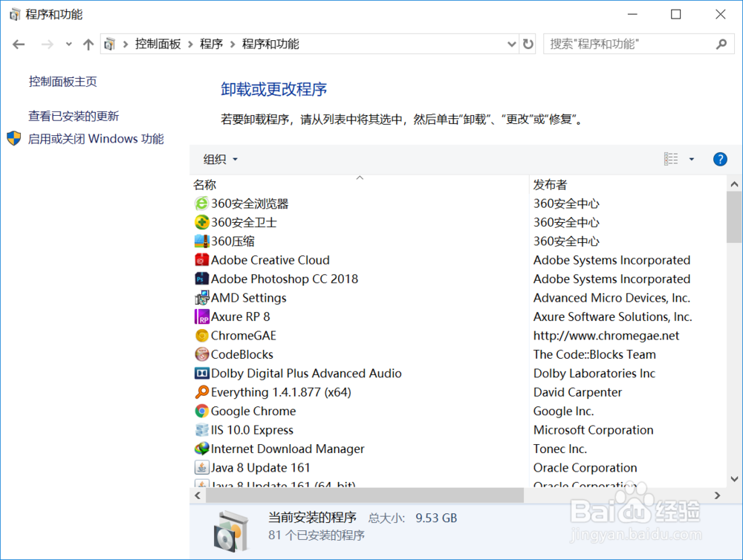Go up one level with up arrow

tap(88, 45)
